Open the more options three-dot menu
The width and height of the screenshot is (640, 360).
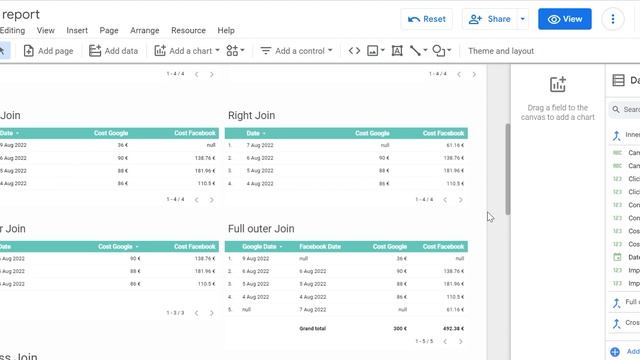pos(613,19)
